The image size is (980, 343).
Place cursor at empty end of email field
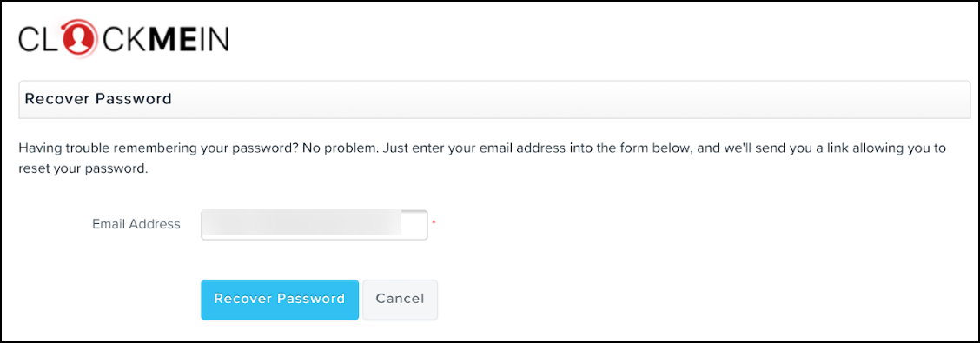click(x=414, y=225)
